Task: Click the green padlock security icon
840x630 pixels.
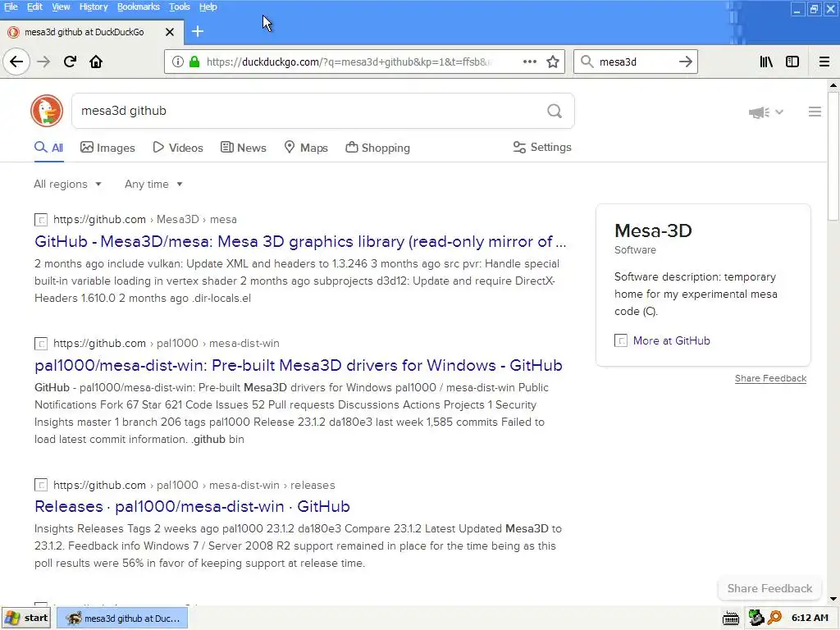Action: click(194, 62)
